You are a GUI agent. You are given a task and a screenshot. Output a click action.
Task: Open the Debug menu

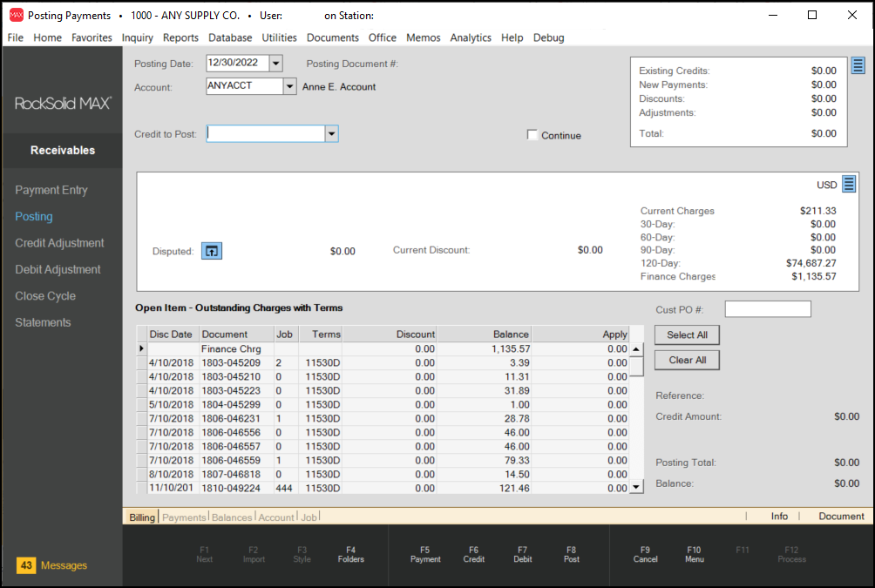click(x=548, y=37)
